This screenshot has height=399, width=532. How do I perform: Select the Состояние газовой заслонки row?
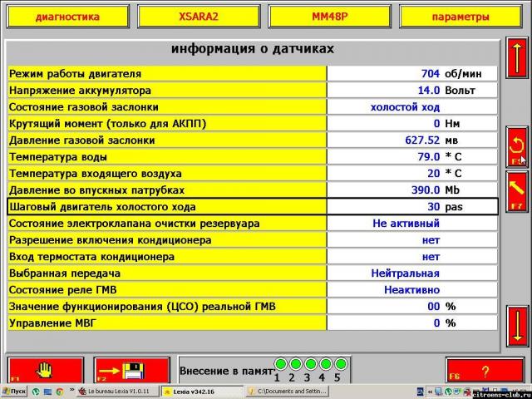253,107
